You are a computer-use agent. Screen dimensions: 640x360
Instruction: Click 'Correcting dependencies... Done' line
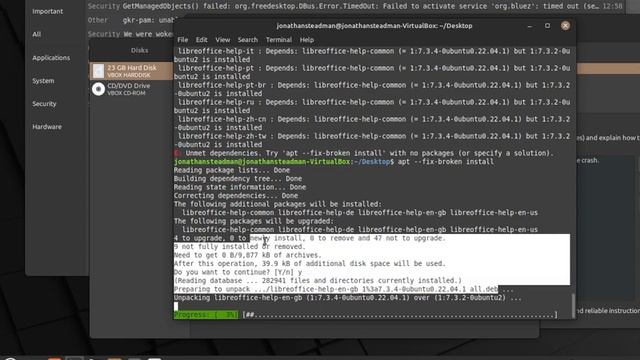(236, 196)
